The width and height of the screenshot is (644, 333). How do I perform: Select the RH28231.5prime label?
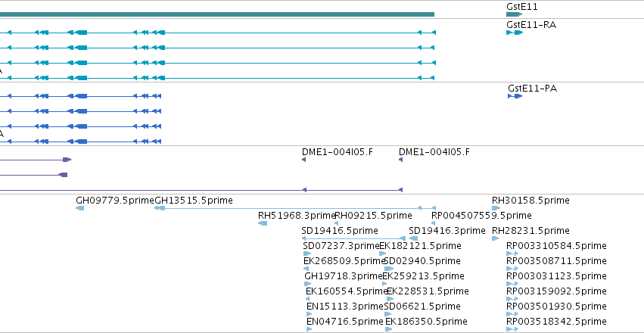click(x=530, y=231)
